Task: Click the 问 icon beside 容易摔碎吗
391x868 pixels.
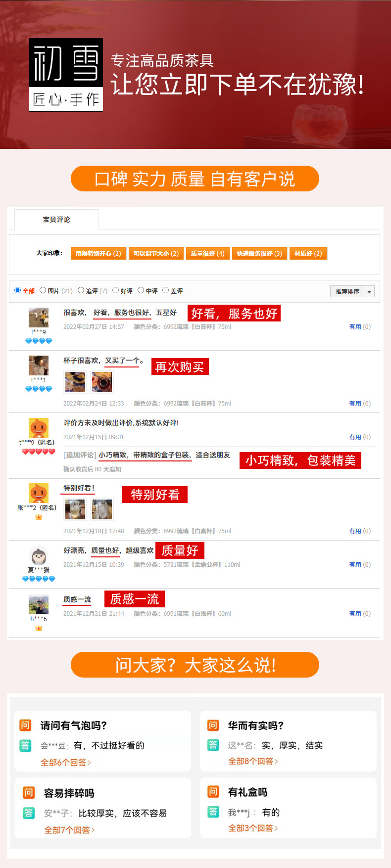Action: tap(29, 792)
